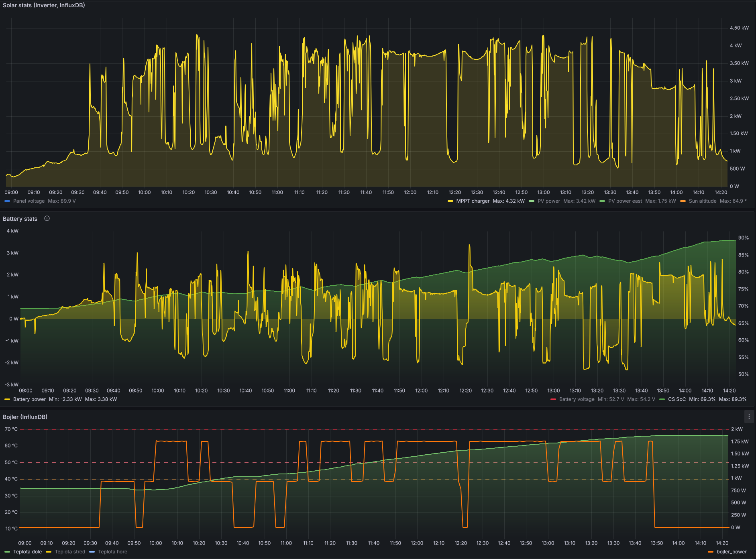Toggle the bojler_power legend label
The image size is (756, 559).
coord(732,552)
